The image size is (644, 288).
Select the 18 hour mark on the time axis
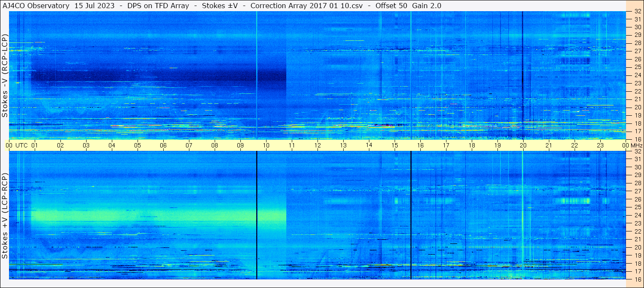pos(472,145)
